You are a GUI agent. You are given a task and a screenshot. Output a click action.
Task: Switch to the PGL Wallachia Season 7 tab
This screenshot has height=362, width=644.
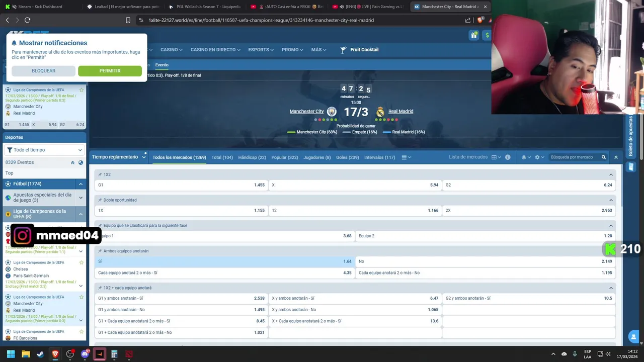click(204, 7)
